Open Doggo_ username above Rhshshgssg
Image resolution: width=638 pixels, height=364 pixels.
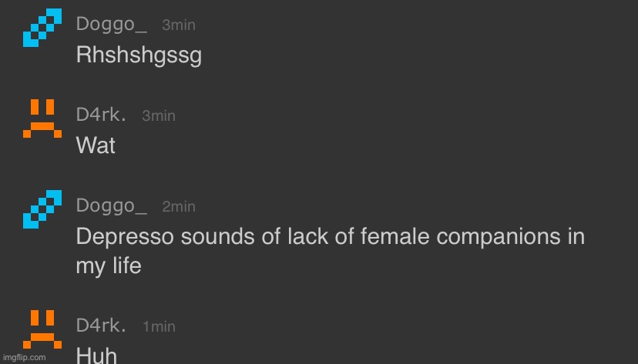[112, 25]
